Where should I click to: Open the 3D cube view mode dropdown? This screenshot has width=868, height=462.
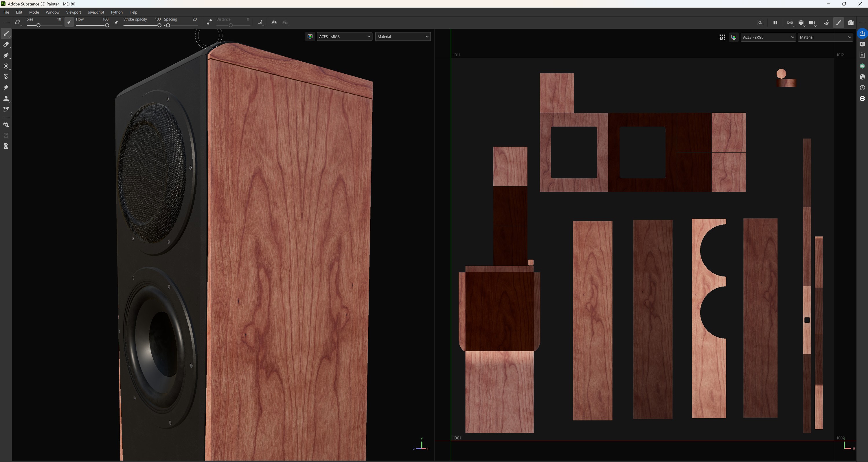tap(802, 23)
